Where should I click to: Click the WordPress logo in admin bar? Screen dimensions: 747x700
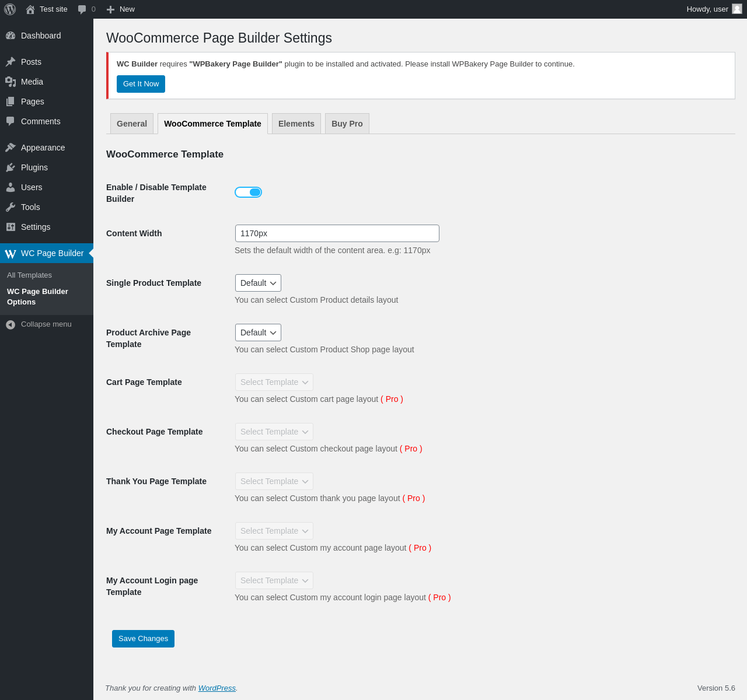(10, 9)
